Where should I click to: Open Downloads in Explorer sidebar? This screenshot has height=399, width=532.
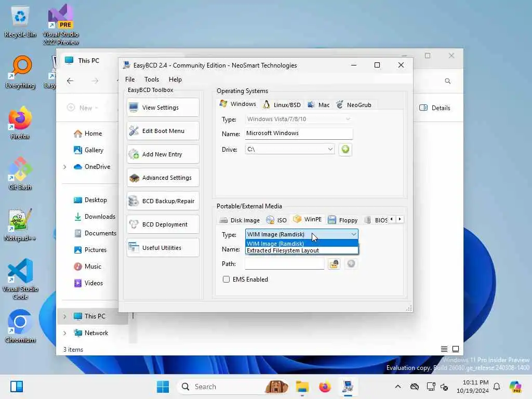(x=95, y=217)
